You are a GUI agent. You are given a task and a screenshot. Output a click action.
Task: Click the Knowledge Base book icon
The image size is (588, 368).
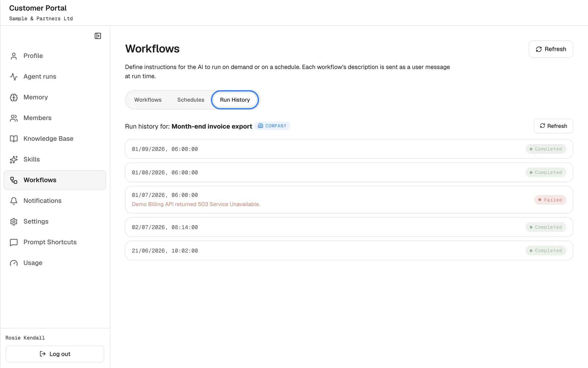(14, 139)
